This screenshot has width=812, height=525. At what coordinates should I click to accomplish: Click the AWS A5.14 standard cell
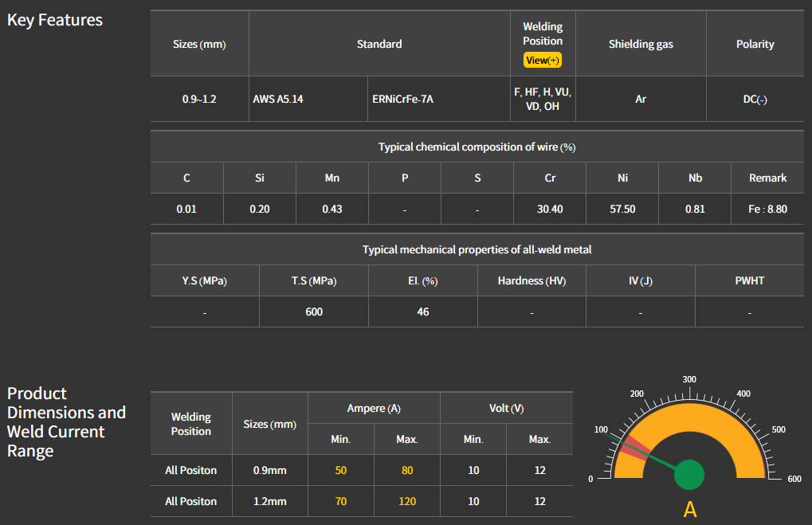[278, 100]
